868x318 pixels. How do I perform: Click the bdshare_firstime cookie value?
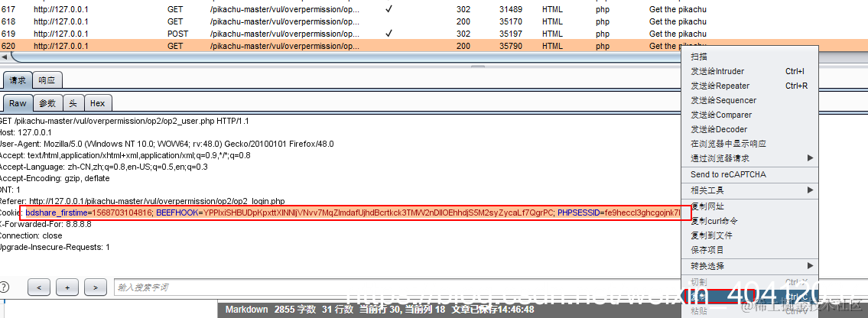122,213
